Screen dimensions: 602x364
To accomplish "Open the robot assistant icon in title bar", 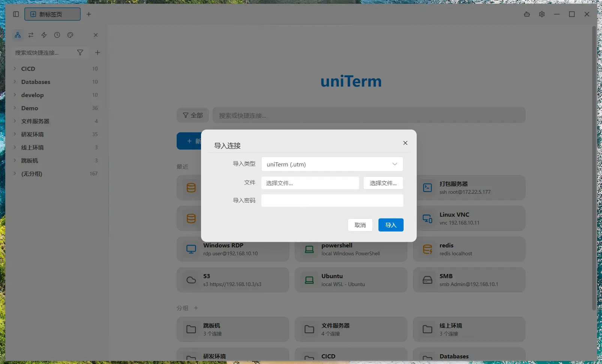I will pyautogui.click(x=527, y=14).
